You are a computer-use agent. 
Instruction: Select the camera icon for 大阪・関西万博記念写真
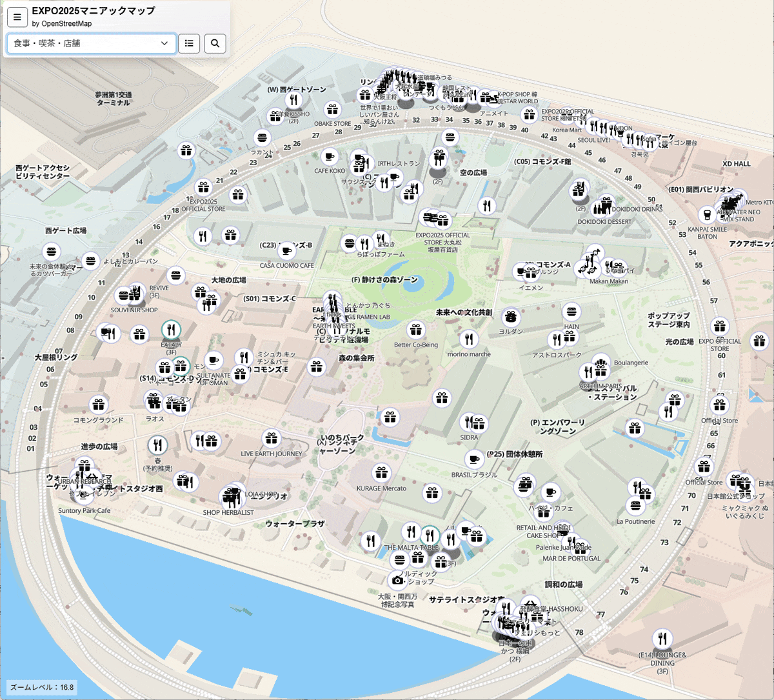398,580
